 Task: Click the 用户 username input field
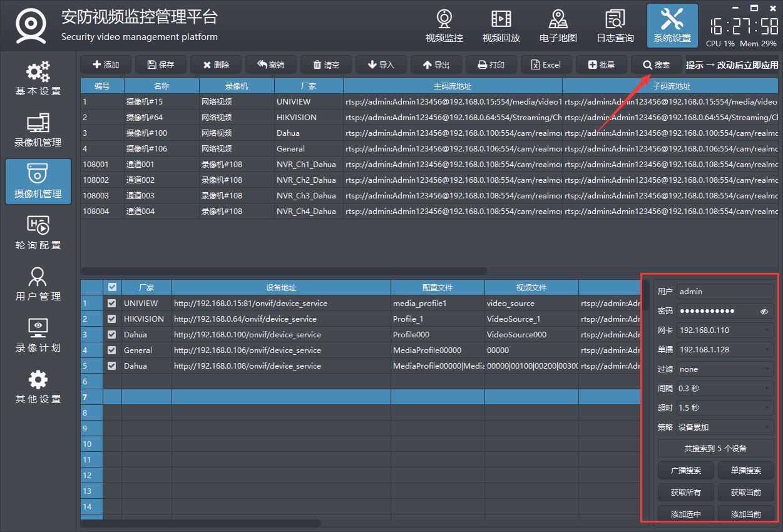(725, 292)
